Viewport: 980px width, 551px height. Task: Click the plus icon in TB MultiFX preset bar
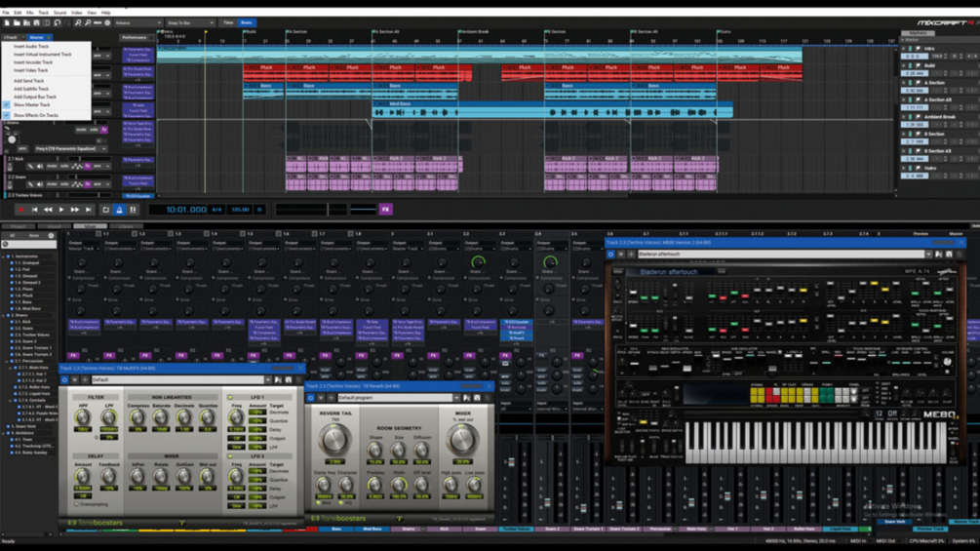[85, 379]
